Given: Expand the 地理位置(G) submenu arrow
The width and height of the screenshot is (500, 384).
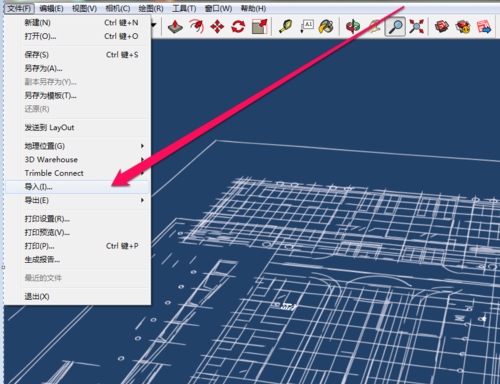Looking at the screenshot, I should tap(142, 146).
